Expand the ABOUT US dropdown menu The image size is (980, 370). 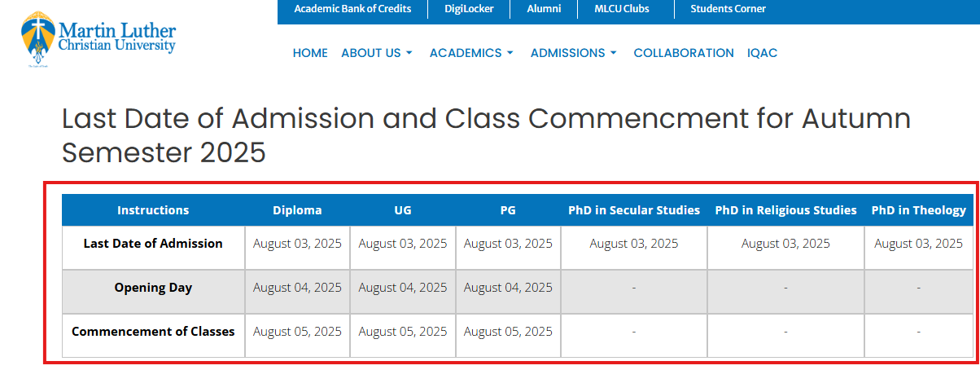point(377,53)
